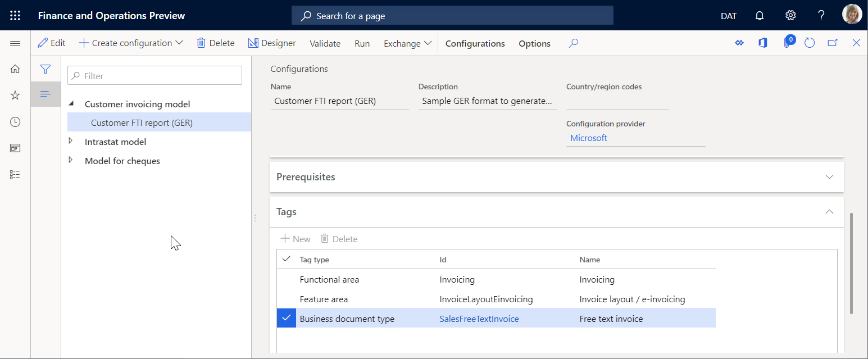The height and width of the screenshot is (359, 868).
Task: Click the pane splitter handle dots
Action: tap(255, 218)
